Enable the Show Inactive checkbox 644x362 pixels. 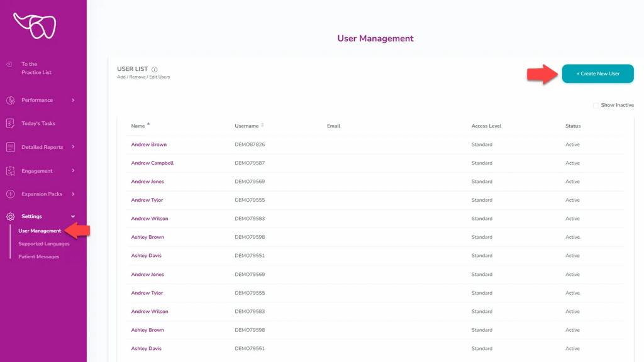coord(596,106)
